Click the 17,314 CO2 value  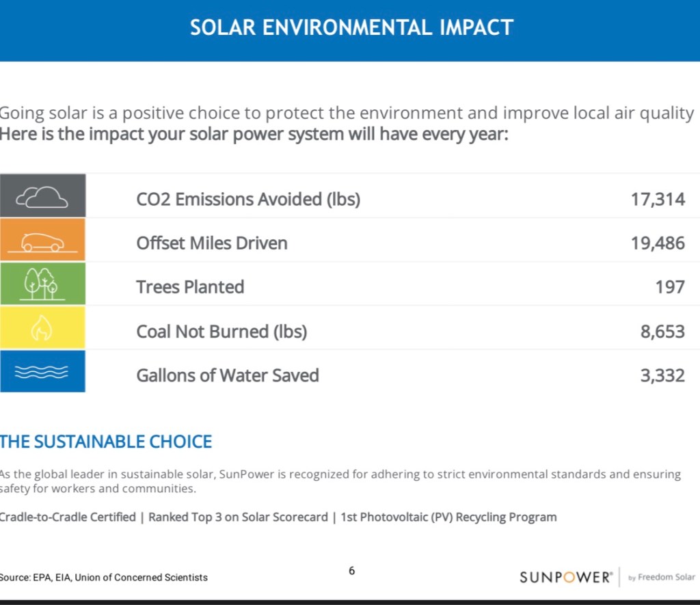tap(657, 199)
